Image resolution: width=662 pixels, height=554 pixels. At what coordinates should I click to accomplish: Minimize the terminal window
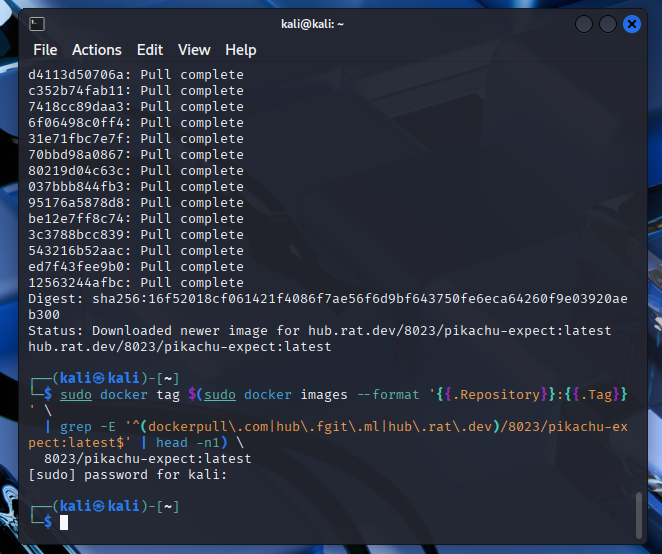(584, 23)
